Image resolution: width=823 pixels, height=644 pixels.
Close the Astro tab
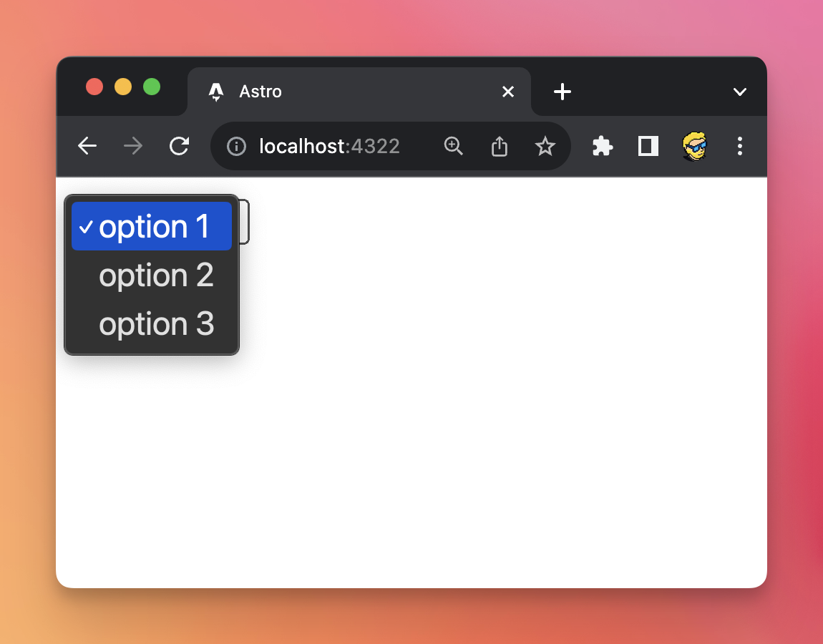point(508,92)
